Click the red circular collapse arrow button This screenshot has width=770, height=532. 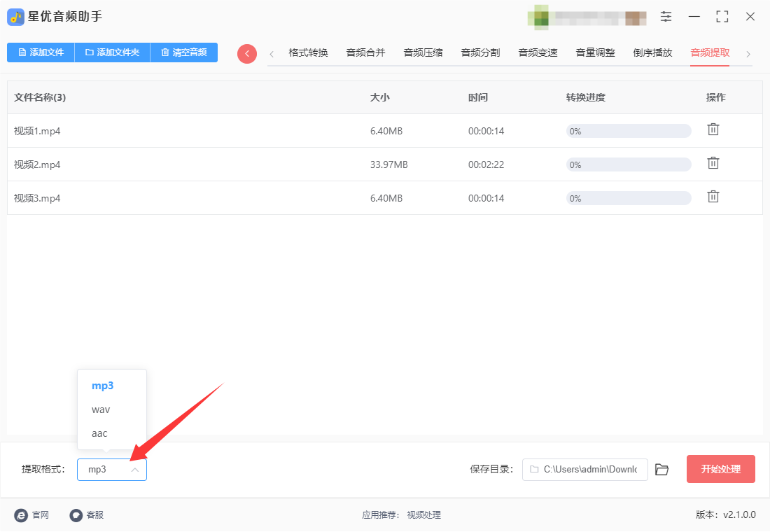click(x=247, y=53)
